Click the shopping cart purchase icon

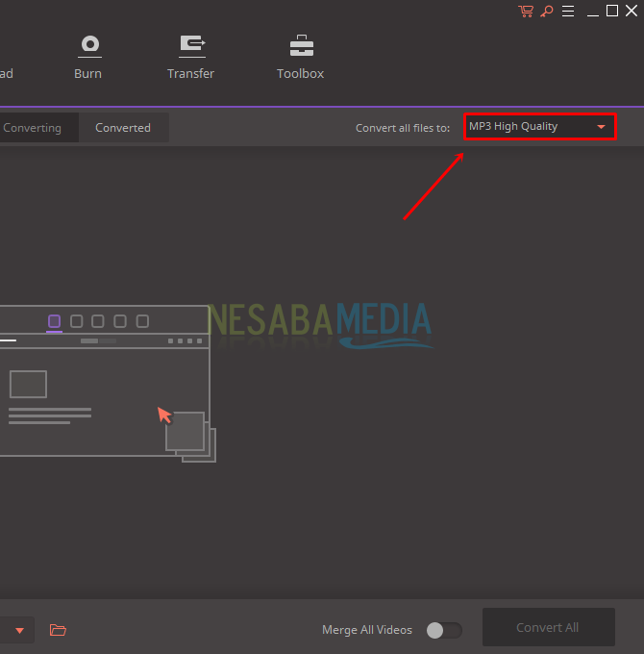click(x=526, y=11)
